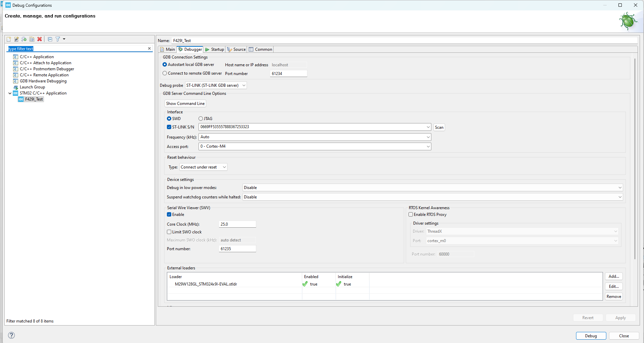Image resolution: width=644 pixels, height=343 pixels.
Task: Click the New launch configuration icon
Action: pos(9,39)
